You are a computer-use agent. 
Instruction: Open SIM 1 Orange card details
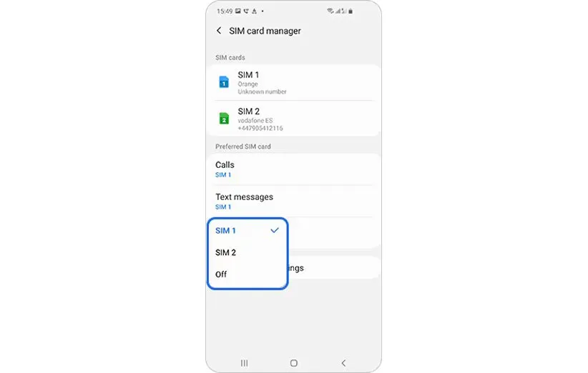[293, 82]
